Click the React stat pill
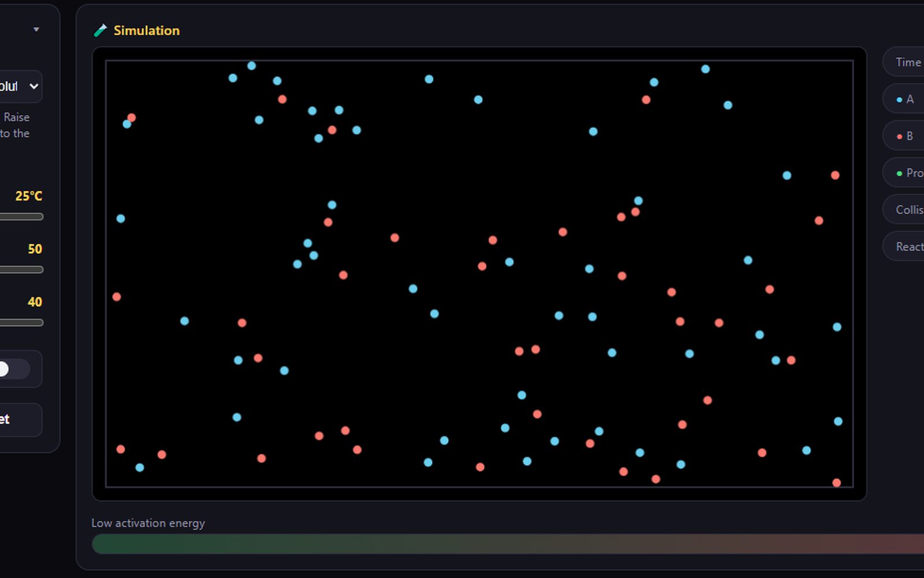The width and height of the screenshot is (924, 578). (903, 247)
